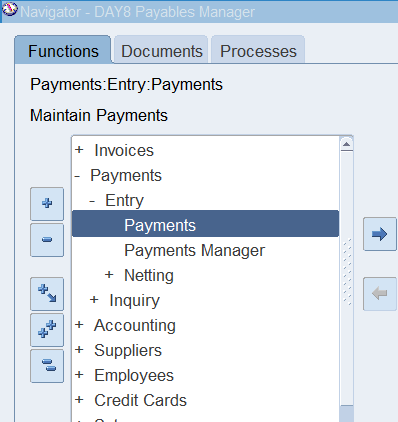The image size is (398, 422).
Task: Click the Collapse node minus button
Action: [47, 240]
